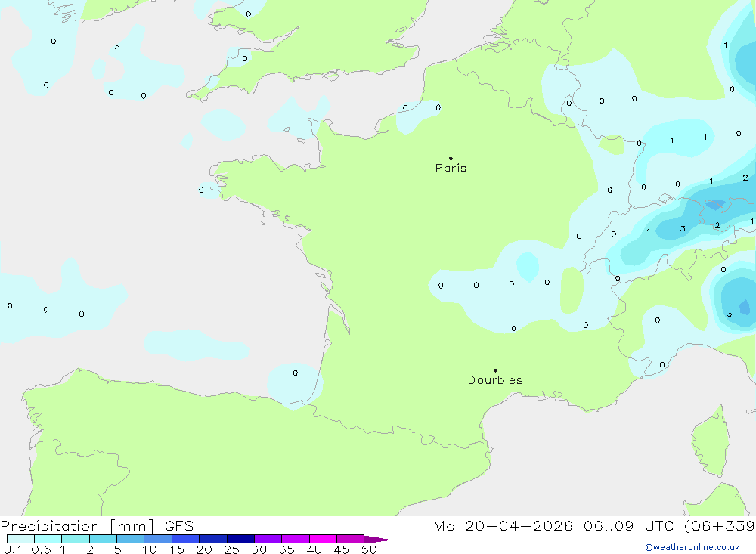Pick the 5–10 mm legend swatch
Image resolution: width=756 pixels, height=554 pixels.
pyautogui.click(x=130, y=539)
